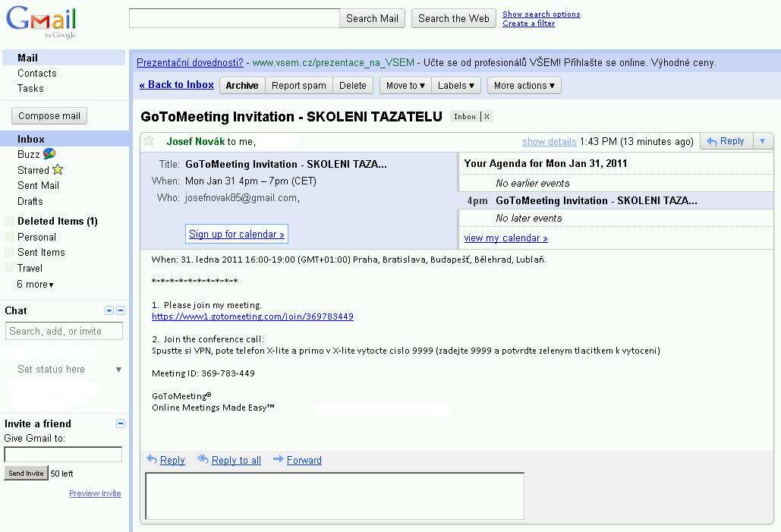Open the Buzz folder icon
The image size is (781, 532).
(x=49, y=153)
